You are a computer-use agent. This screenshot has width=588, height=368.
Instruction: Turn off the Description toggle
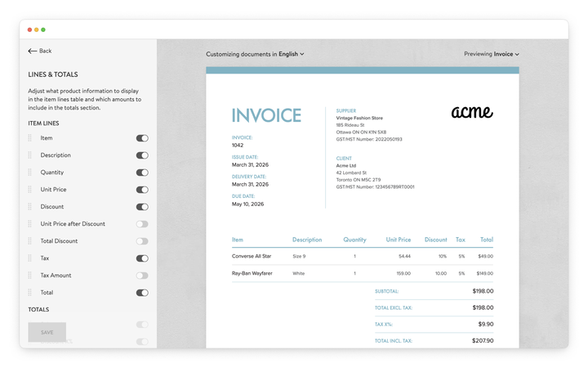click(x=142, y=155)
